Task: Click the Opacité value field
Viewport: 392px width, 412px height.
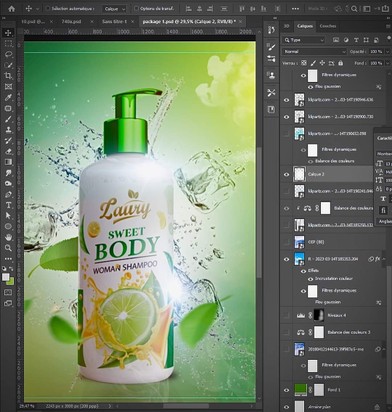Action: pos(377,52)
